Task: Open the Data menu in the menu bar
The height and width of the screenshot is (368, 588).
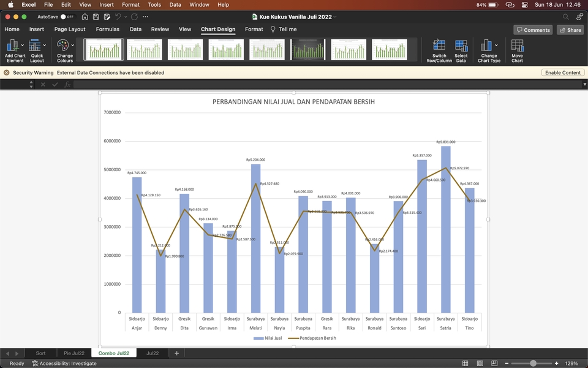Action: (175, 4)
